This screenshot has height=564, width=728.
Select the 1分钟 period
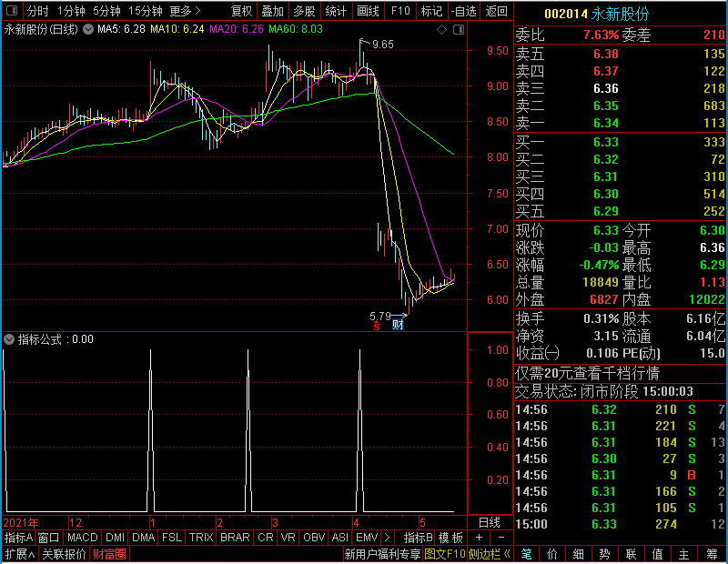(71, 11)
